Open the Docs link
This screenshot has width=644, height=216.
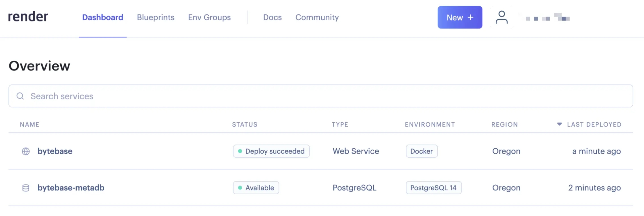point(272,17)
